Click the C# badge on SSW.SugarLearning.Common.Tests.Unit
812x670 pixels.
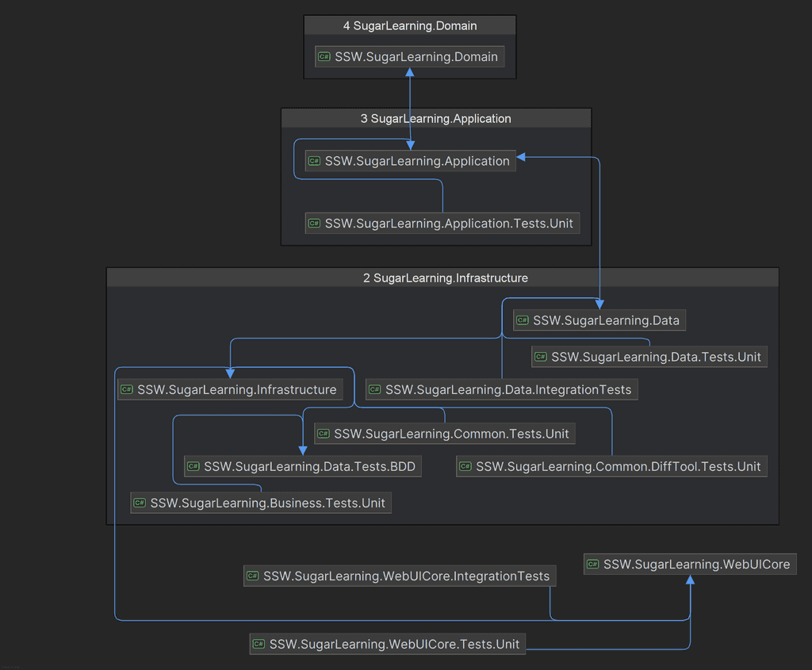pos(322,434)
